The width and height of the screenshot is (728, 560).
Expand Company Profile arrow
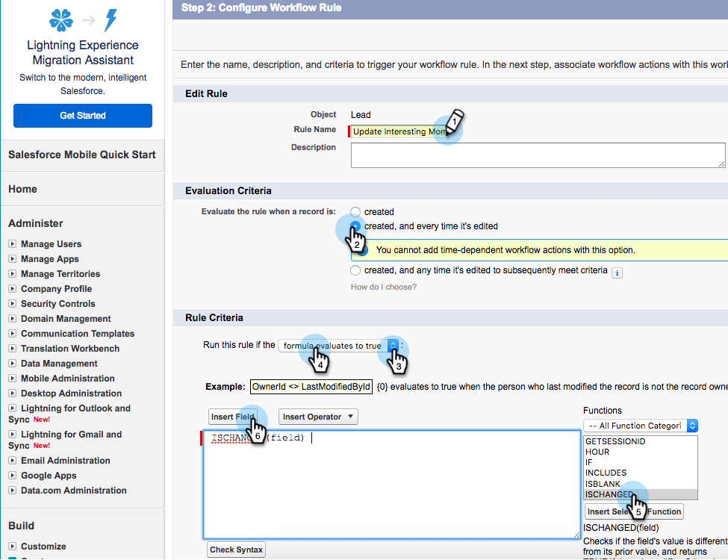(13, 288)
